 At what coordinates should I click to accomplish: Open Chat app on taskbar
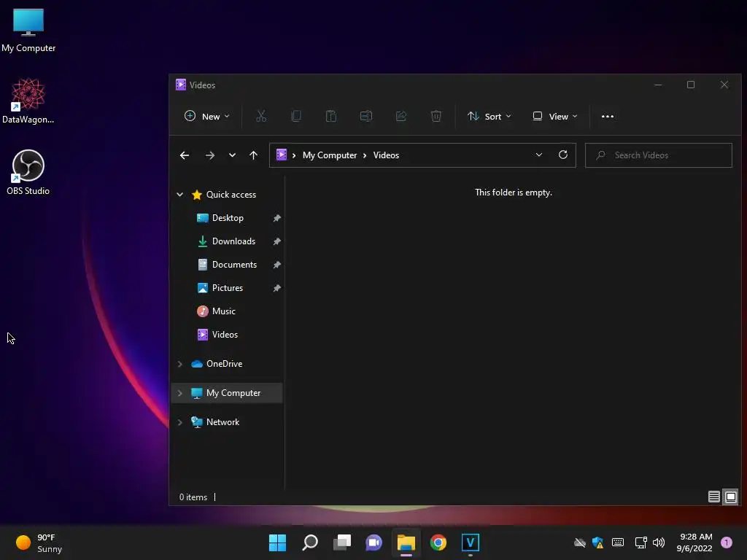coord(374,542)
